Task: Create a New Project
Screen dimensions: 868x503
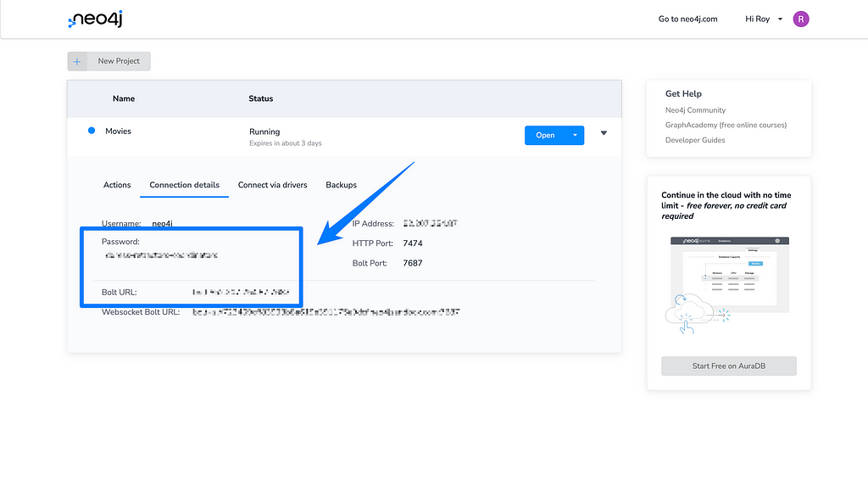Action: (x=109, y=61)
